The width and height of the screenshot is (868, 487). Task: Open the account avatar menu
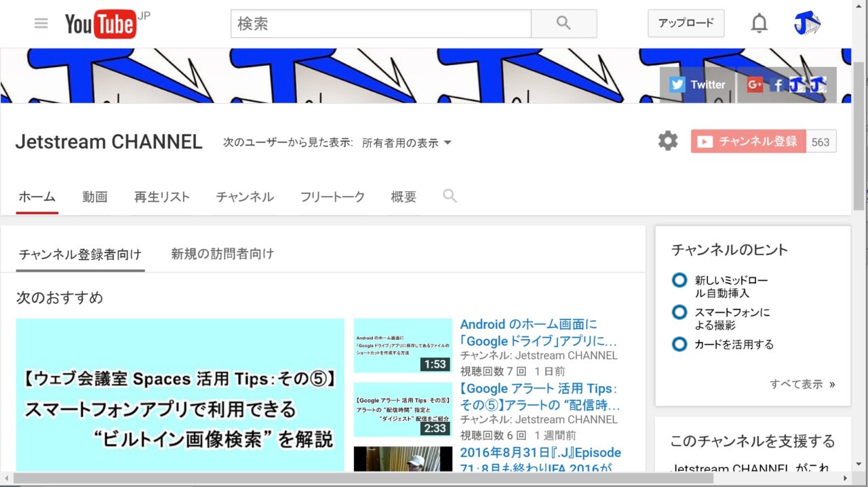click(807, 24)
